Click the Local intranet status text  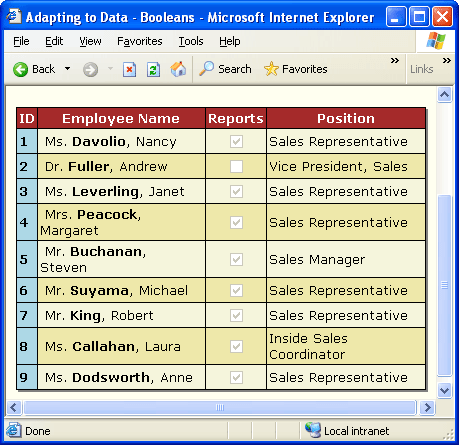coord(356,431)
